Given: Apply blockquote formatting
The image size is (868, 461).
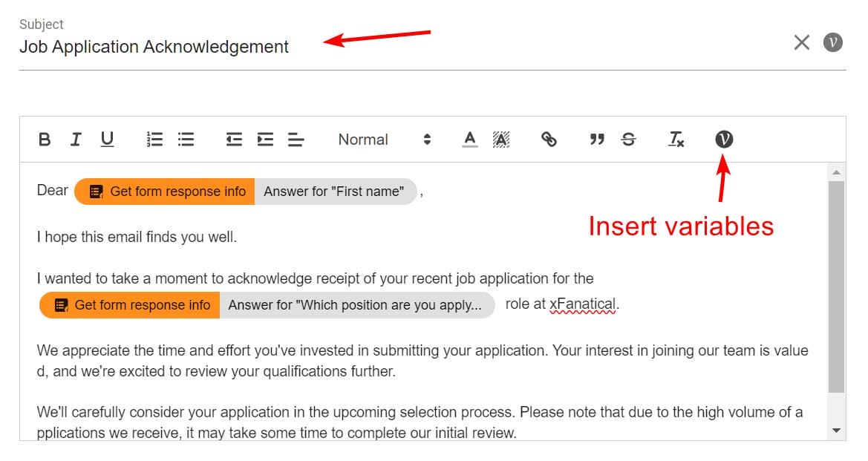Looking at the screenshot, I should coord(597,140).
